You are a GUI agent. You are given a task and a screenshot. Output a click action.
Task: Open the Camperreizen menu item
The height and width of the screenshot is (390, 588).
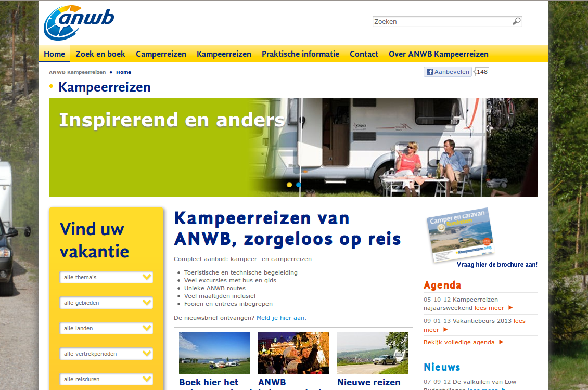pyautogui.click(x=161, y=54)
